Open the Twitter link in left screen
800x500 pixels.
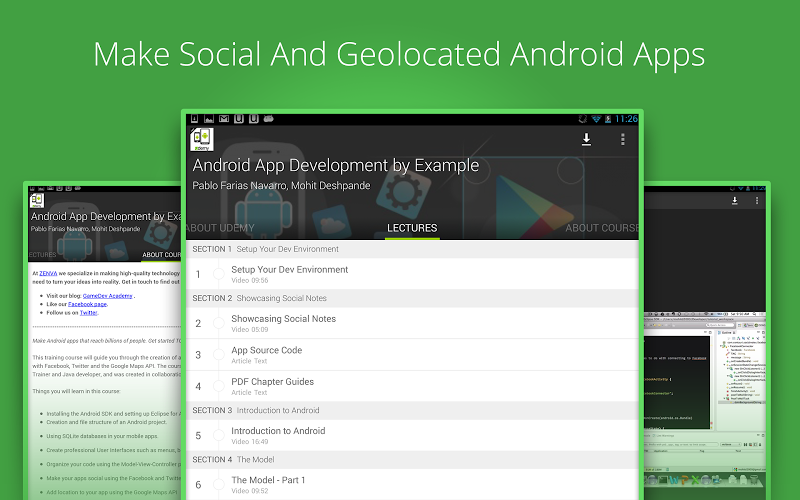(88, 313)
